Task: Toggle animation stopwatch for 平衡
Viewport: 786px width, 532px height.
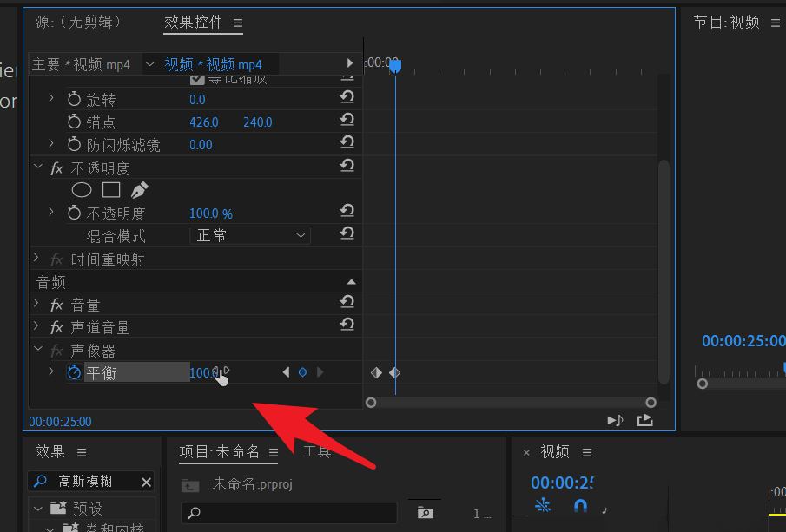Action: coord(75,372)
